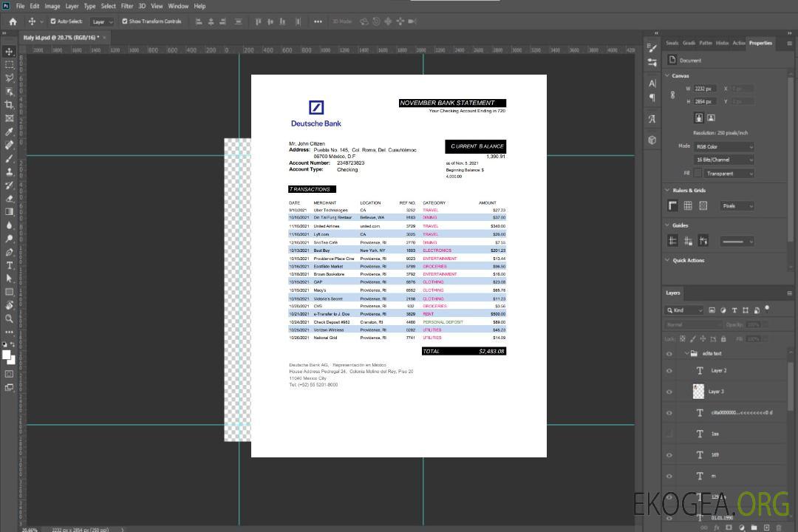Open the Auto-Select Layer dropdown
The image size is (798, 532).
coord(102,21)
